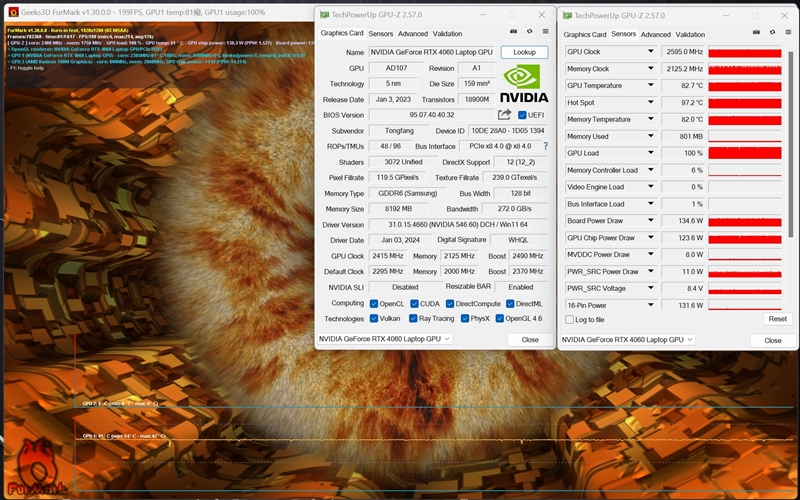Open the Hot Spot sensor dropdown
The height and width of the screenshot is (500, 800).
pyautogui.click(x=651, y=102)
